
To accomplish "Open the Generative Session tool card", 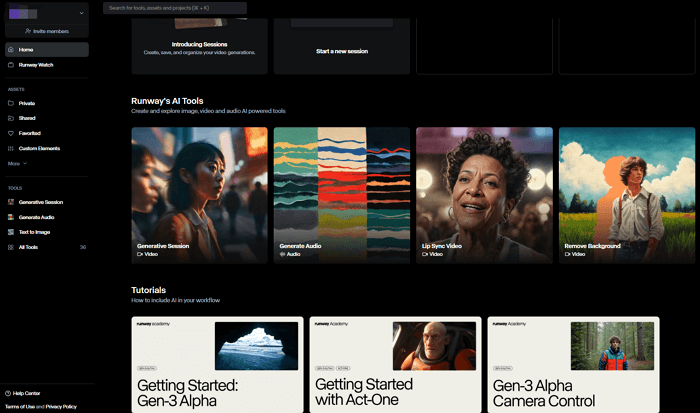I will [x=200, y=196].
